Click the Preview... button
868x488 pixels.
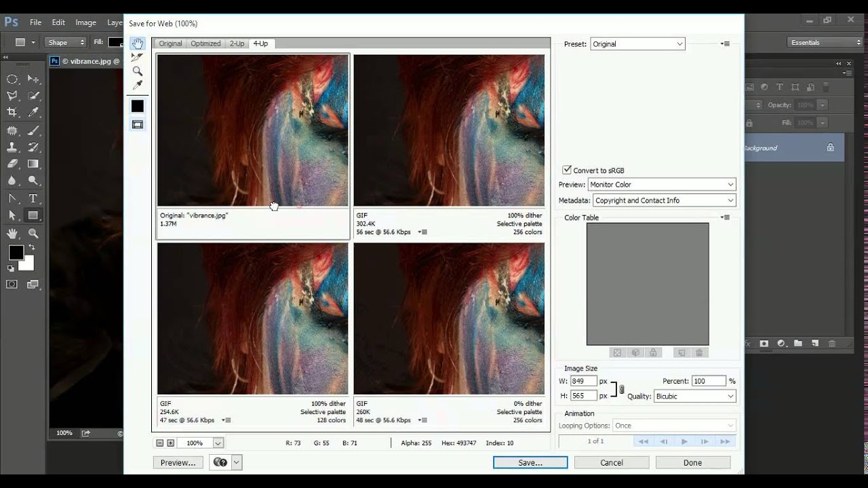coord(178,463)
